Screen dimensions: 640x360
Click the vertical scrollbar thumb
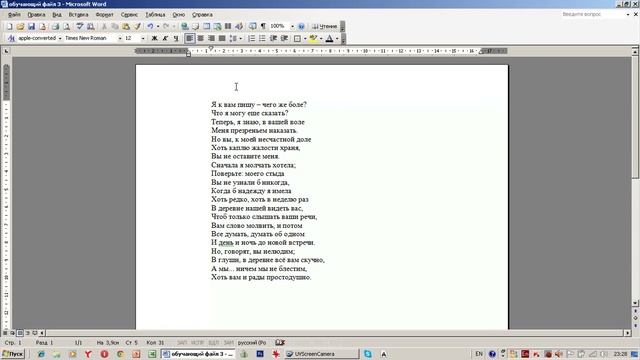(635, 118)
